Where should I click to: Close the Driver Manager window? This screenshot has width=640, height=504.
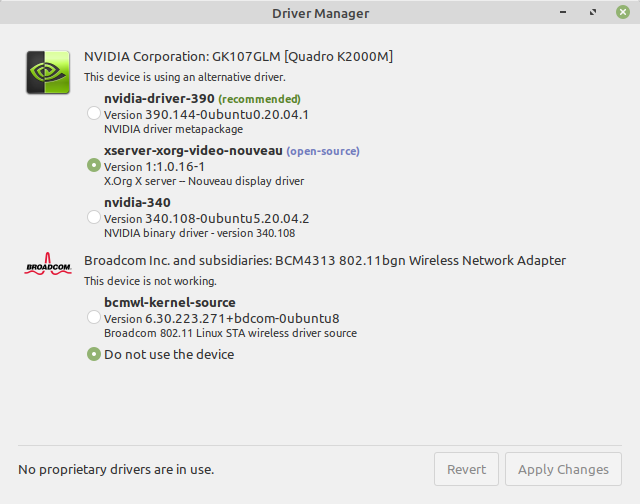point(623,12)
